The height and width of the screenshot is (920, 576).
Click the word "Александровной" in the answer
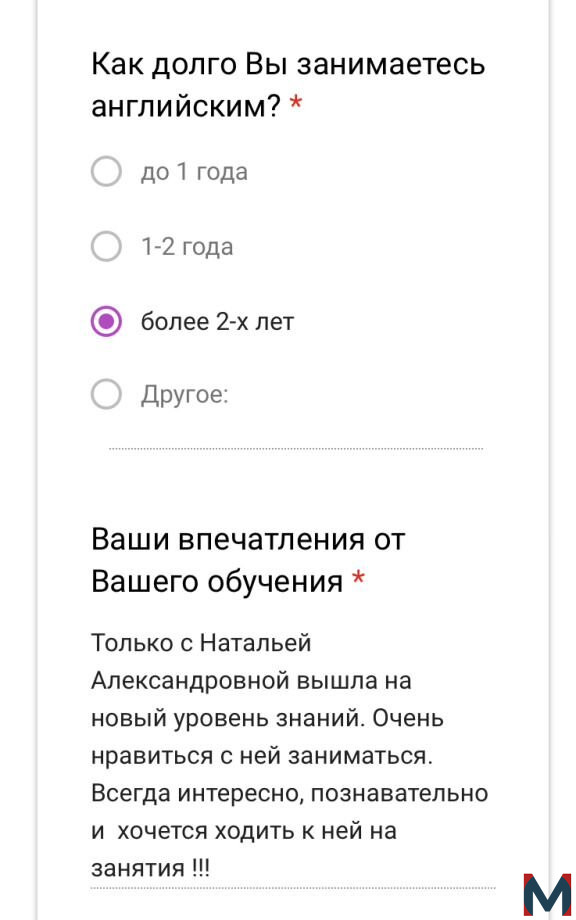pyautogui.click(x=192, y=681)
